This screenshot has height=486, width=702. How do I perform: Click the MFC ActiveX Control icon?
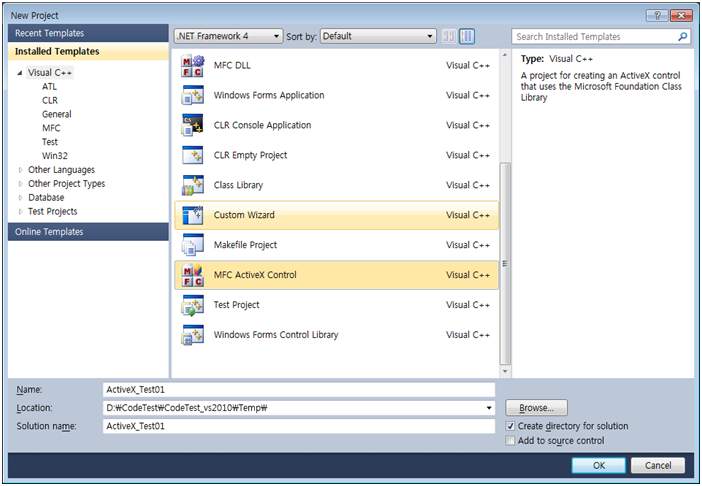[193, 275]
